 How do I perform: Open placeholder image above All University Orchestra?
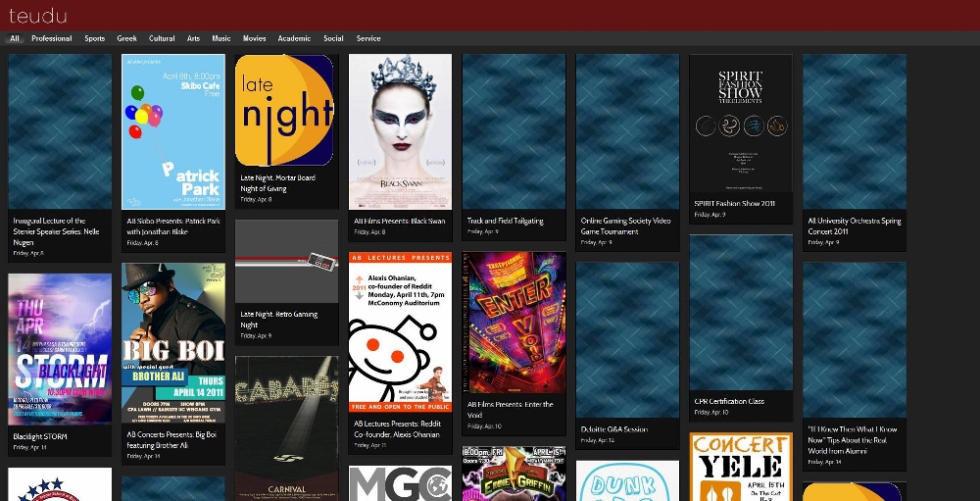(855, 131)
